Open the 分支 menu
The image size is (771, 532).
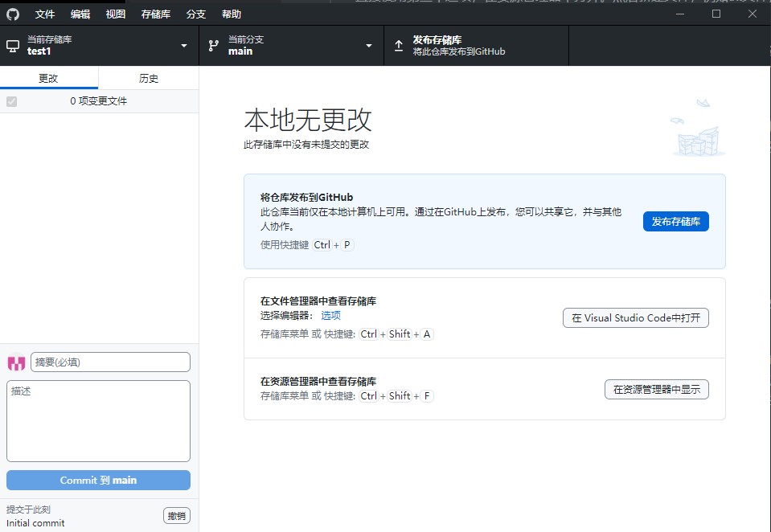(x=195, y=14)
